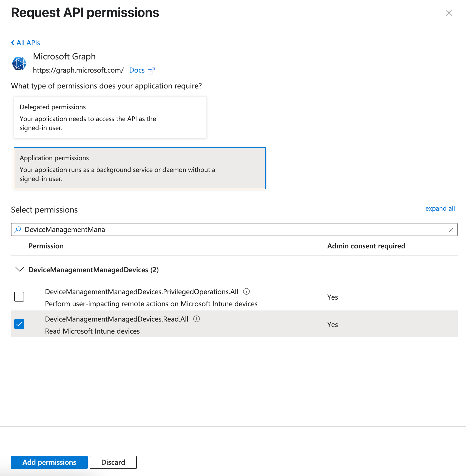Click the DeviceManagementManagedDevices (2) group header
The image size is (466, 476).
pyautogui.click(x=93, y=270)
